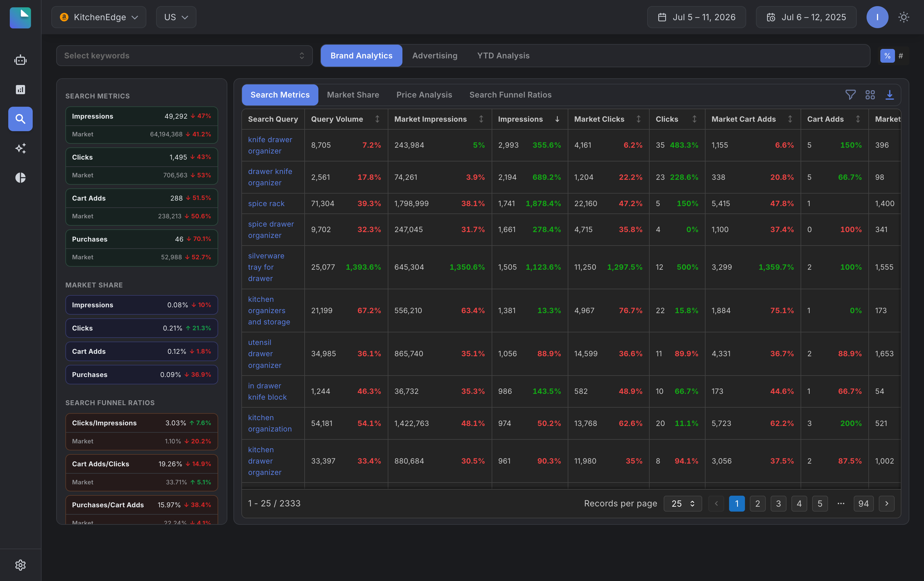Click Query Volume value 71,304
The image size is (924, 581).
point(322,204)
